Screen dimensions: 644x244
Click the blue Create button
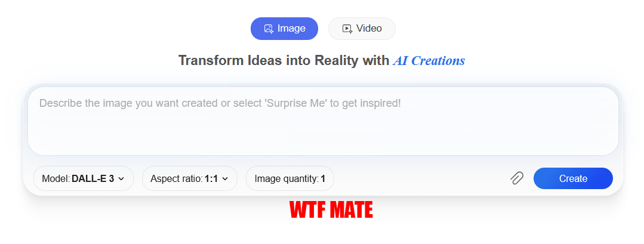click(573, 179)
